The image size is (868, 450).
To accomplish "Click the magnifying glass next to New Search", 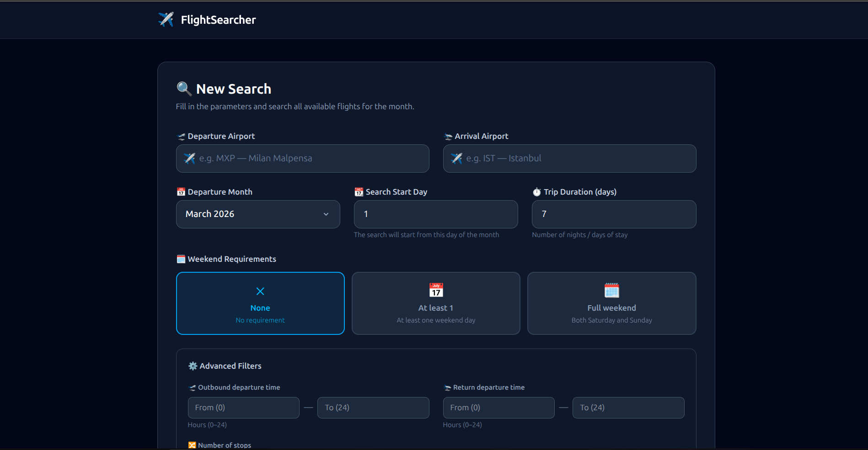I will (x=183, y=89).
